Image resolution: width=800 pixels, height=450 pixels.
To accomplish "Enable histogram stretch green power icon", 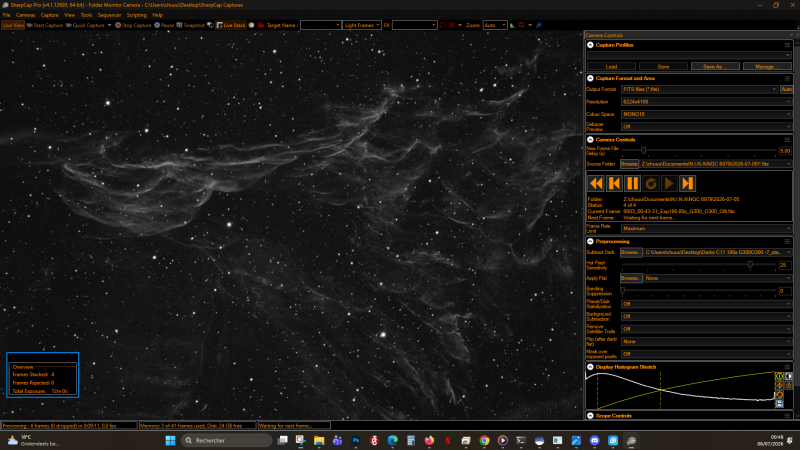I will tap(779, 376).
